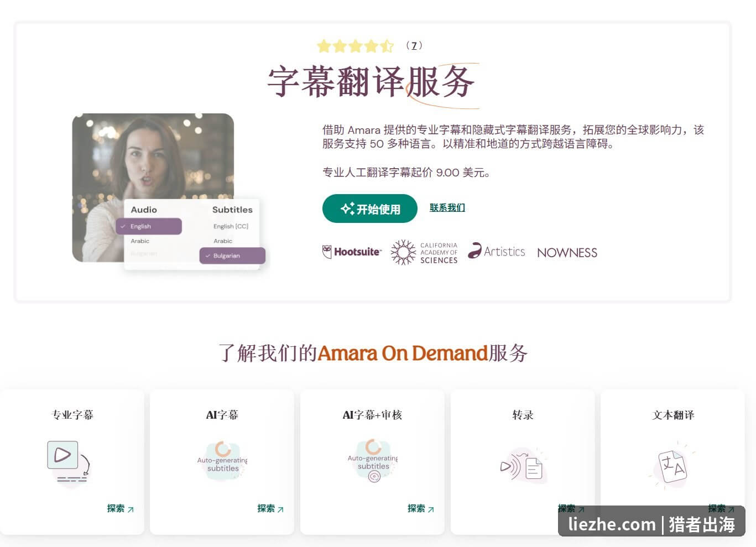Click the 专业字幕 card title

(72, 415)
